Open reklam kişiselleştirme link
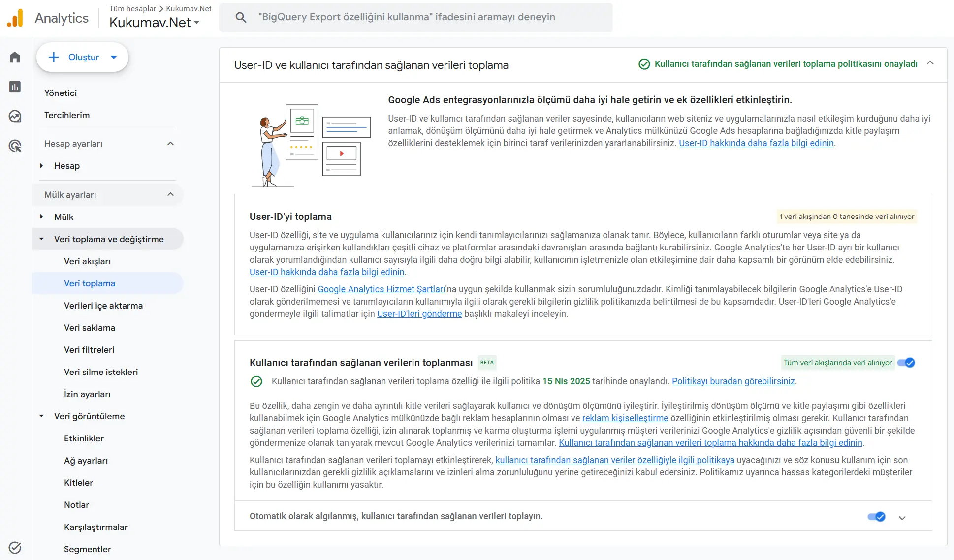 [x=625, y=418]
